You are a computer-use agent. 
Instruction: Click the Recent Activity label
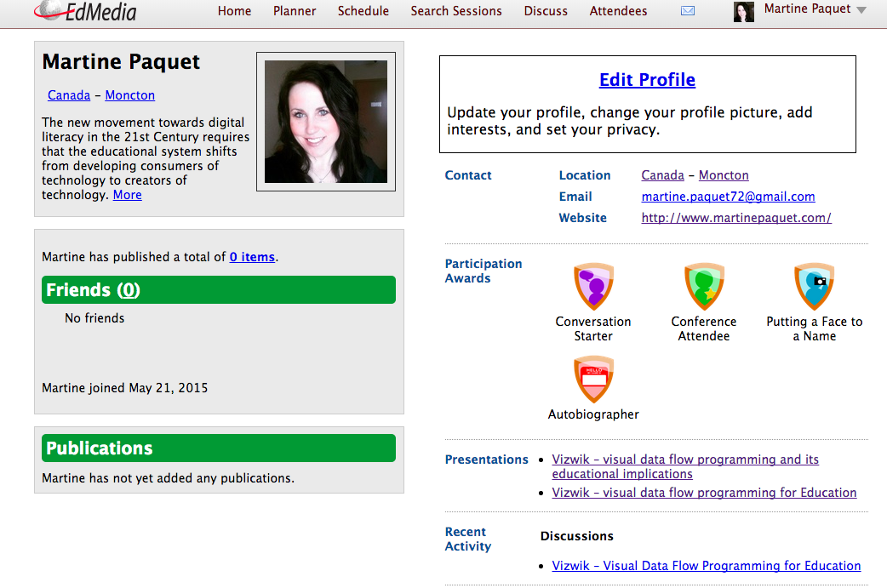[468, 539]
